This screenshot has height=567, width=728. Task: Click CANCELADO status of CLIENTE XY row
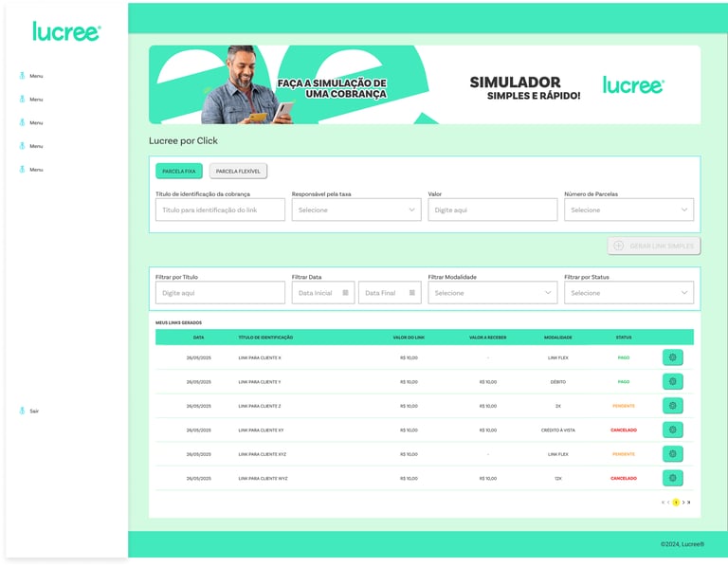point(624,430)
